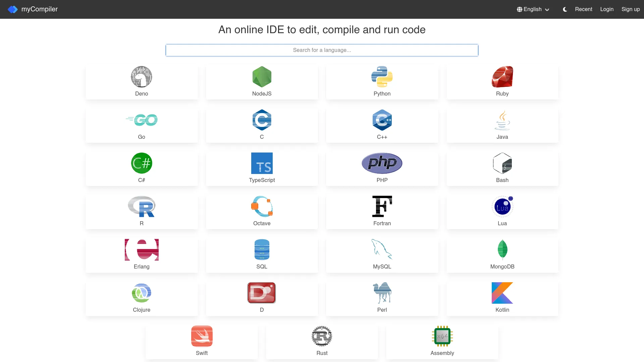Click the Rust label text
The width and height of the screenshot is (644, 362).
[x=322, y=353]
